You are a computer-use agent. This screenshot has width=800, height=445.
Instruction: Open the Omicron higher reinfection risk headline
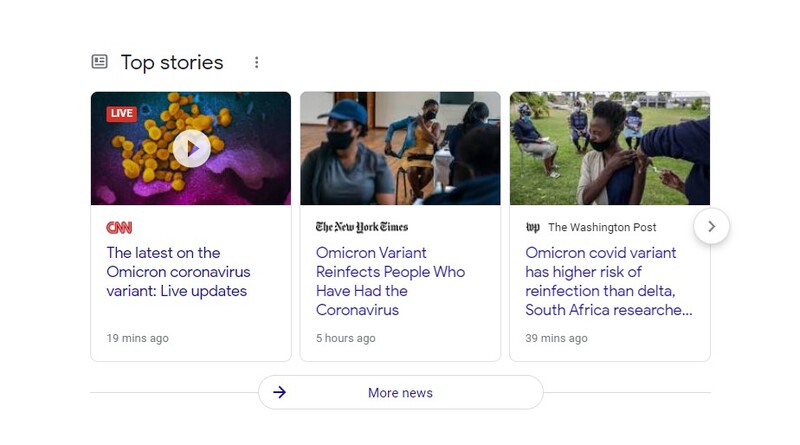(608, 281)
